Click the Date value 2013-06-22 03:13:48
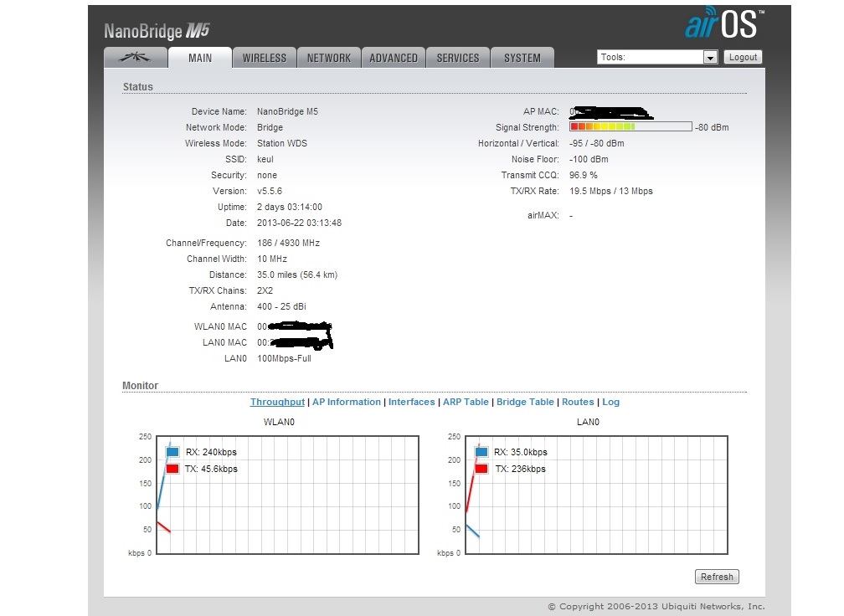This screenshot has height=616, width=844. [x=299, y=223]
